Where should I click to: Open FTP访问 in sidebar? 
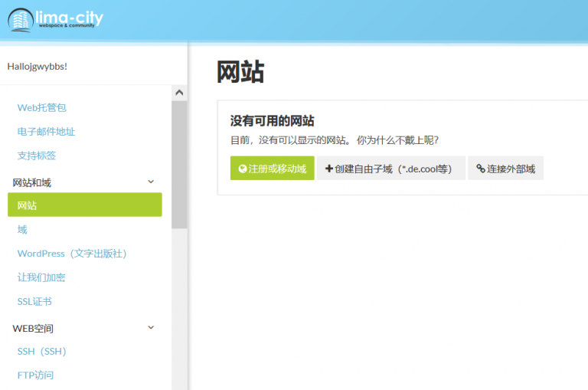[36, 375]
